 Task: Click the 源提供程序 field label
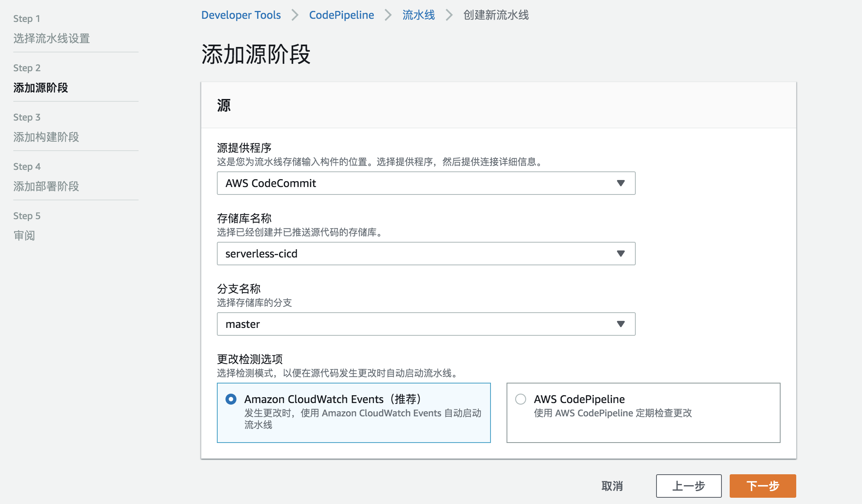pyautogui.click(x=244, y=148)
